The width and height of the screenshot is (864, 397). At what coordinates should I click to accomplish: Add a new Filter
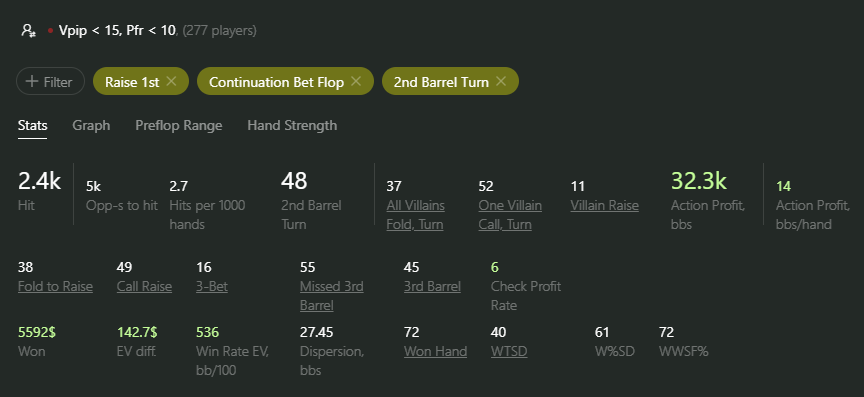[50, 82]
